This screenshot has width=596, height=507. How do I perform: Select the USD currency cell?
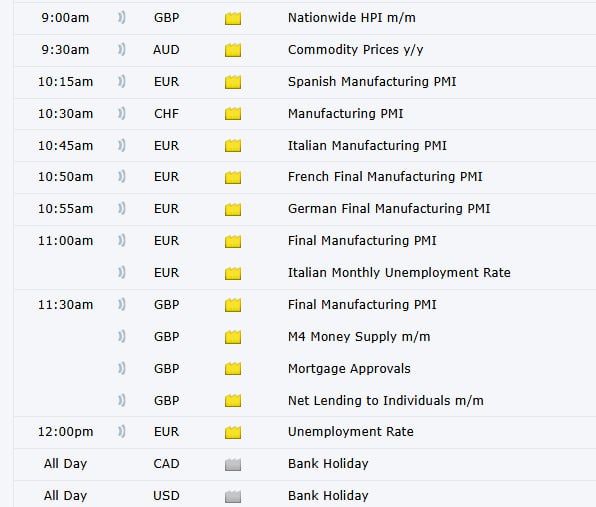pyautogui.click(x=166, y=496)
